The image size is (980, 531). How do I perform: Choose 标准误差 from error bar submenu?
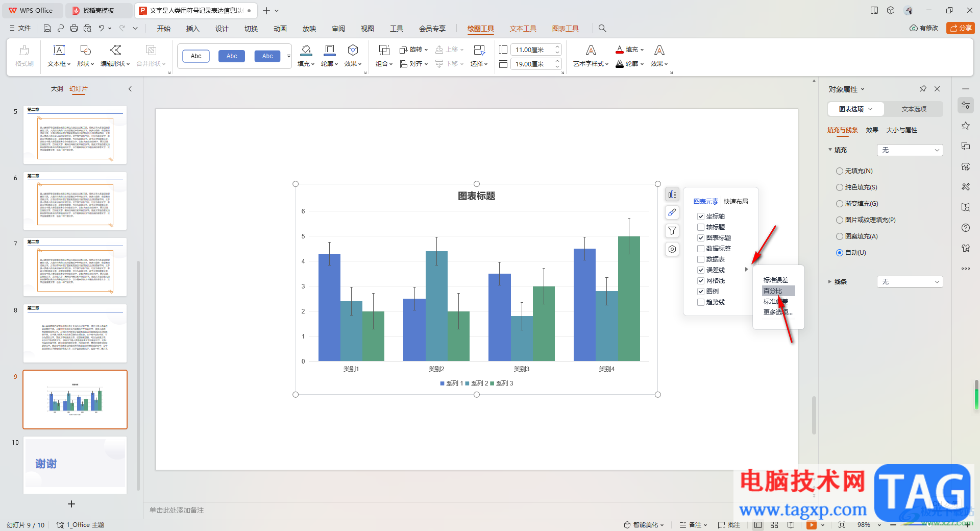(x=775, y=280)
